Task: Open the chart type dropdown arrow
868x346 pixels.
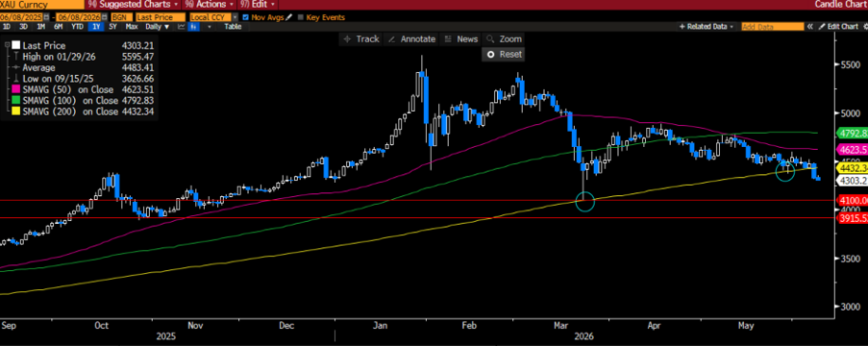Action: [x=210, y=27]
